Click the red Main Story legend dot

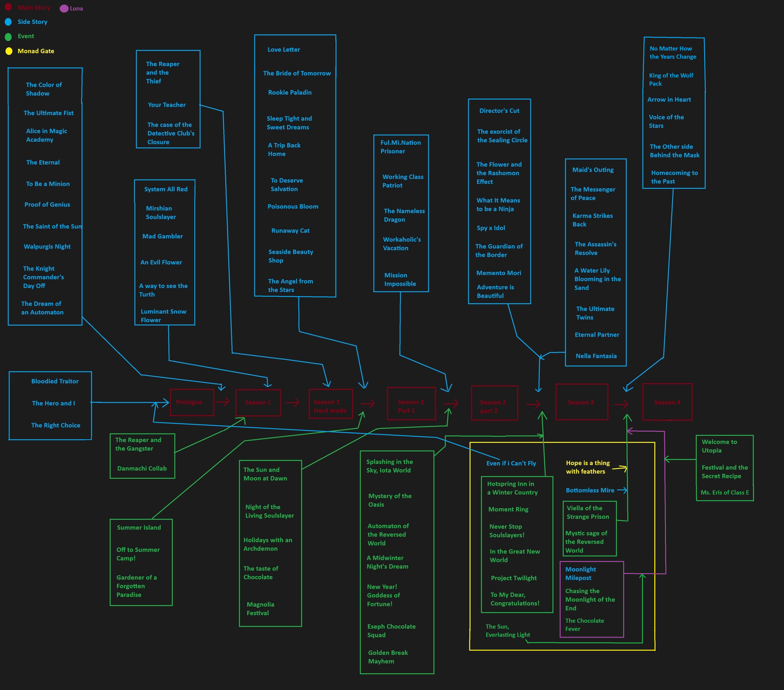tap(8, 7)
